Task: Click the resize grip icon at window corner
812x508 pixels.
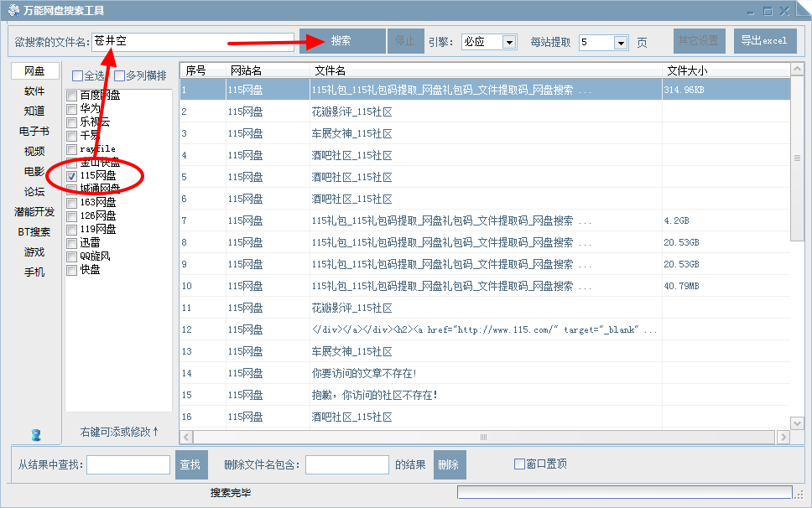Action: pyautogui.click(x=800, y=495)
